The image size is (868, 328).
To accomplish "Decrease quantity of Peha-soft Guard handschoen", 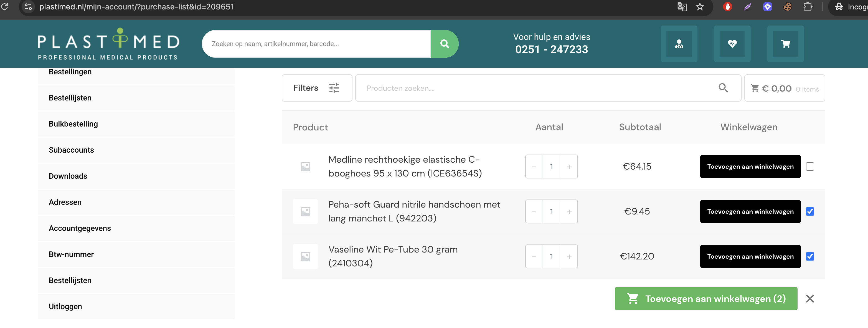I will tap(534, 211).
